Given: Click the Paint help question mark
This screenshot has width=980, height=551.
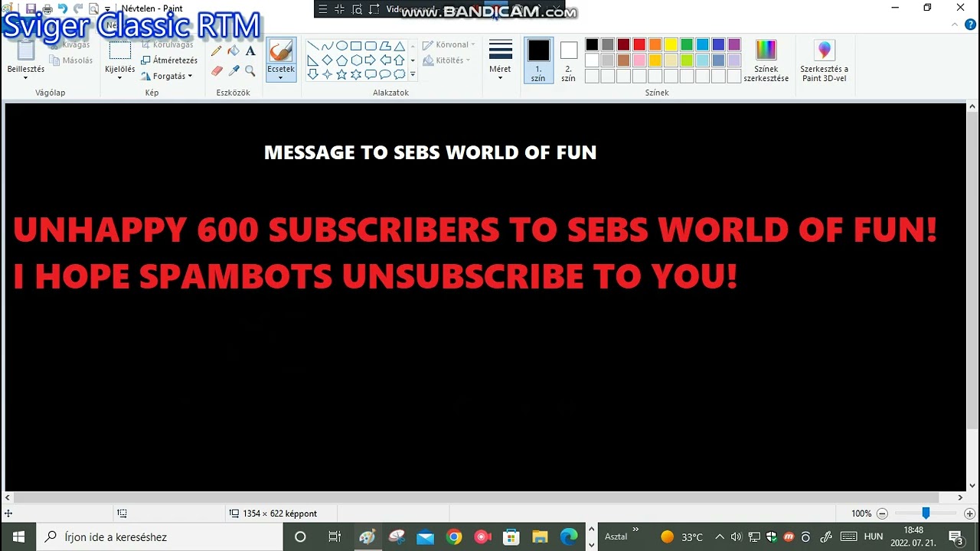Looking at the screenshot, I should [x=970, y=24].
